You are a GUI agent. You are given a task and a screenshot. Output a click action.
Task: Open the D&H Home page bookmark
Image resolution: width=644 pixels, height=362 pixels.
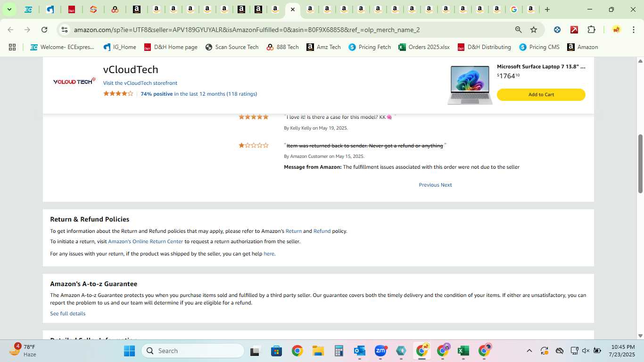tap(171, 47)
